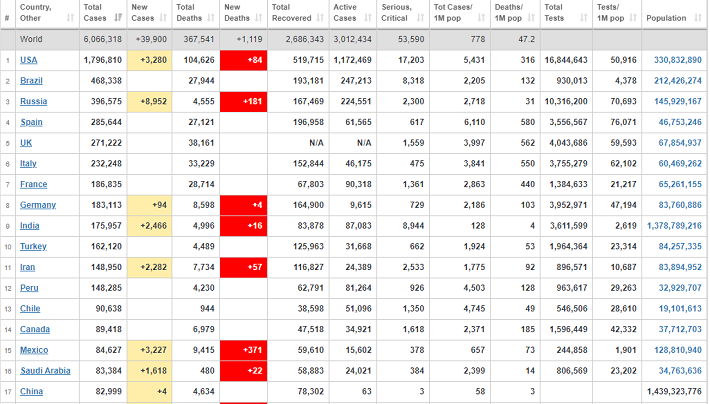This screenshot has height=404, width=710.
Task: Sort table by Total Tests arrows
Action: click(x=584, y=18)
